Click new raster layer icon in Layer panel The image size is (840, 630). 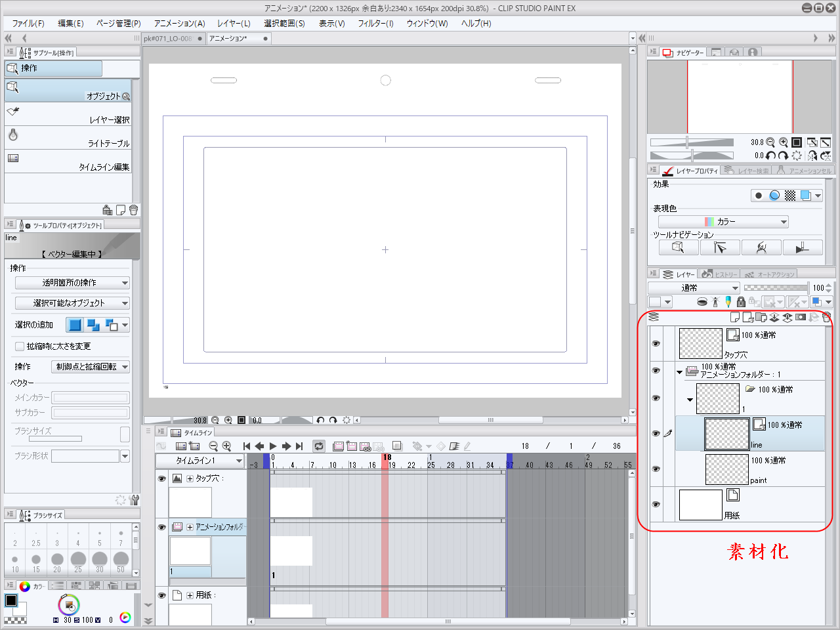click(x=735, y=318)
